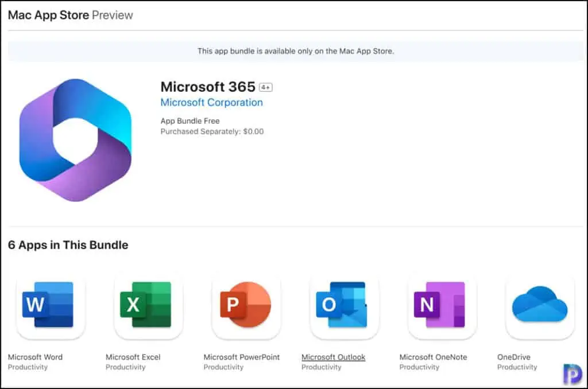Image resolution: width=588 pixels, height=389 pixels.
Task: Click the Mac App Store Preview heading
Action: pos(71,15)
